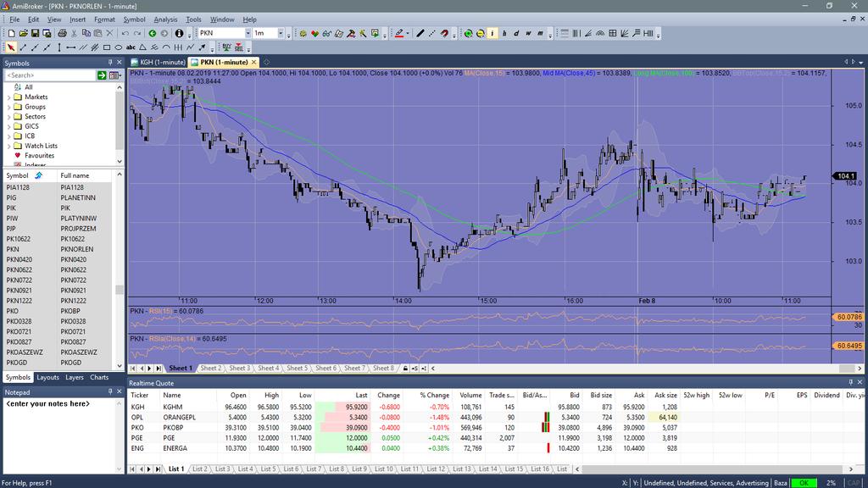The height and width of the screenshot is (488, 868).
Task: Switch to the Layouts panel tab
Action: click(47, 377)
